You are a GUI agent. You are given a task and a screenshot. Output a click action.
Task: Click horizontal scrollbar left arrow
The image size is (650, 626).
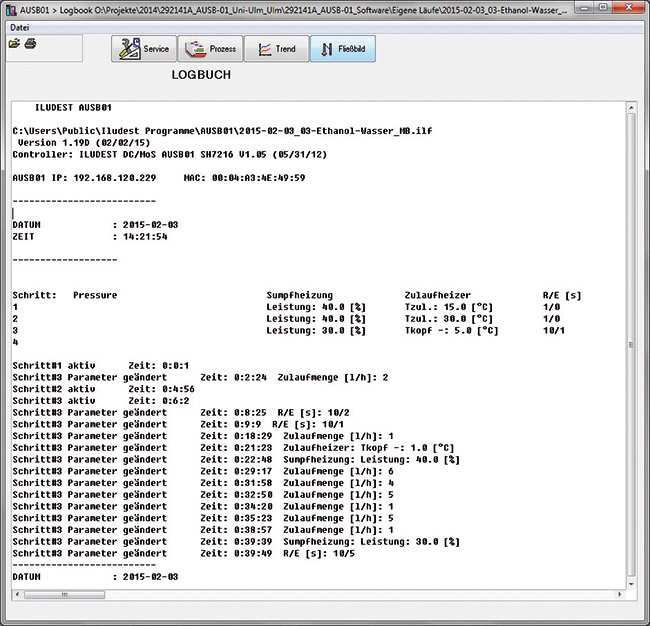17,594
